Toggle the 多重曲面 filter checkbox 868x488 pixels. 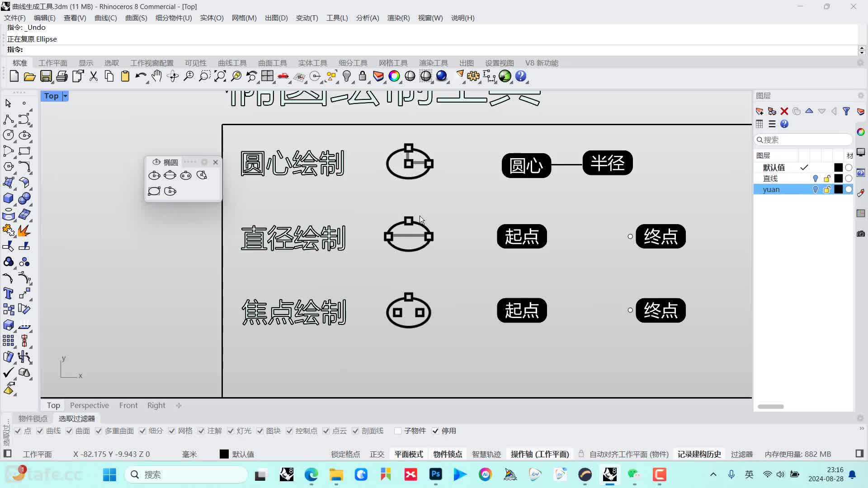[99, 431]
